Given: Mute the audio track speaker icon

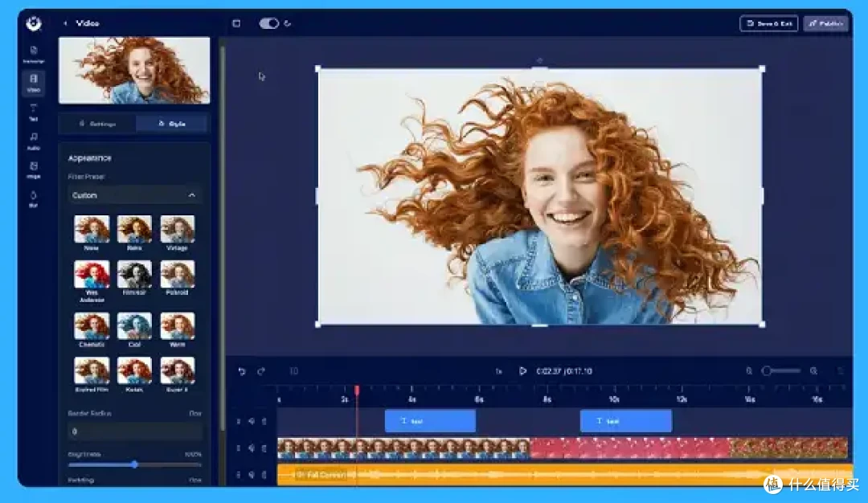Looking at the screenshot, I should (x=252, y=475).
